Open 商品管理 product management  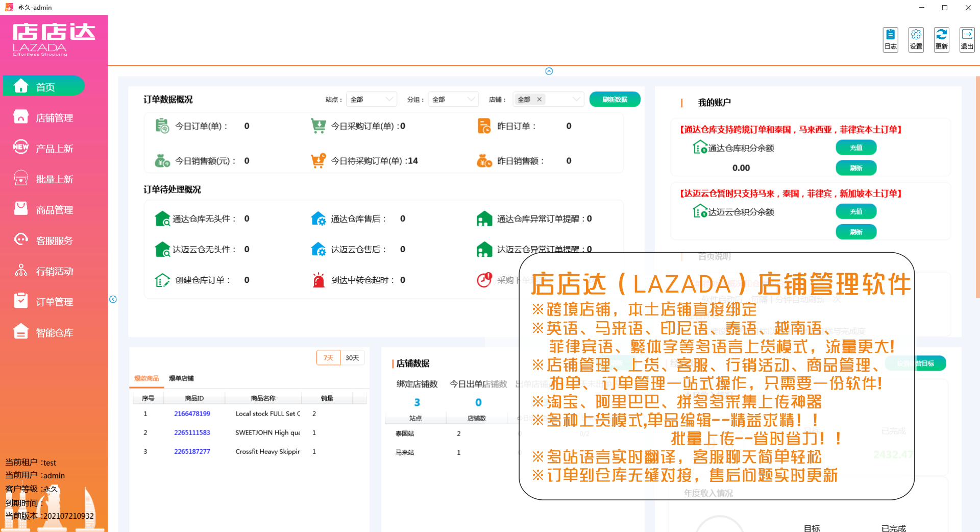coord(54,210)
